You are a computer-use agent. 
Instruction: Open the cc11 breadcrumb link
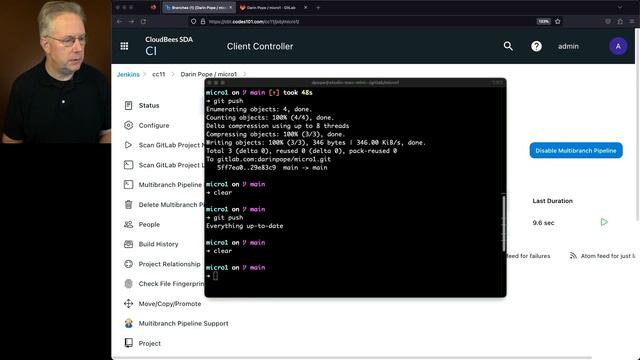[158, 74]
